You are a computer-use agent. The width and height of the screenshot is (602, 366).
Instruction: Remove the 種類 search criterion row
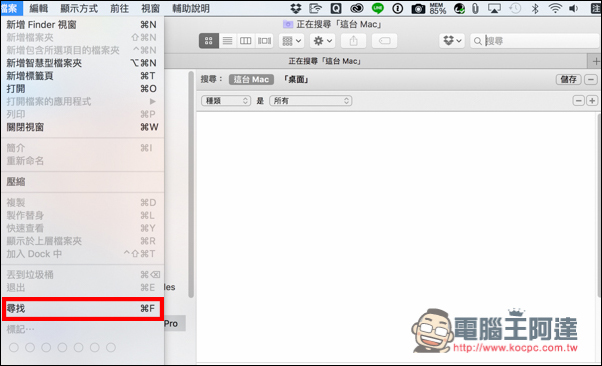pyautogui.click(x=579, y=101)
